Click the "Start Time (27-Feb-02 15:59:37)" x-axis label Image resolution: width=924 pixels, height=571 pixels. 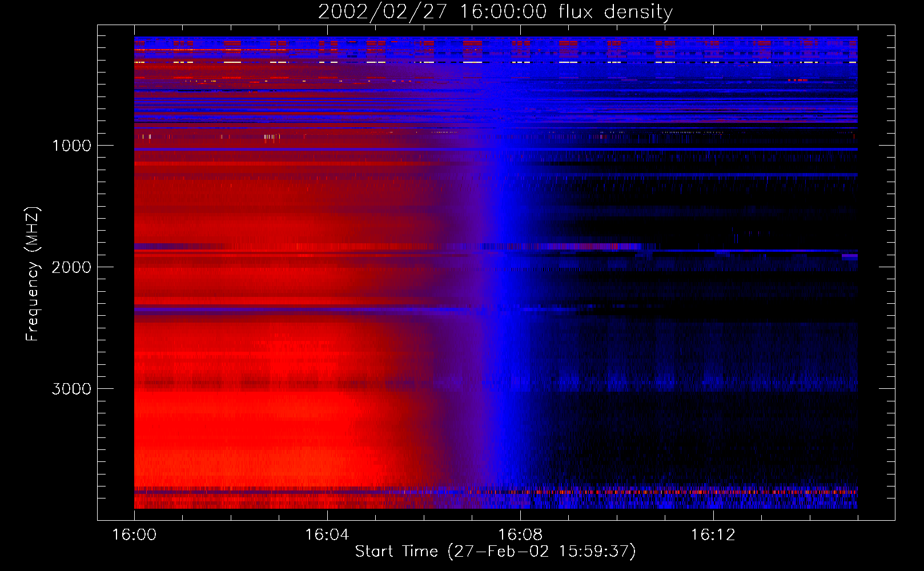[x=495, y=552]
